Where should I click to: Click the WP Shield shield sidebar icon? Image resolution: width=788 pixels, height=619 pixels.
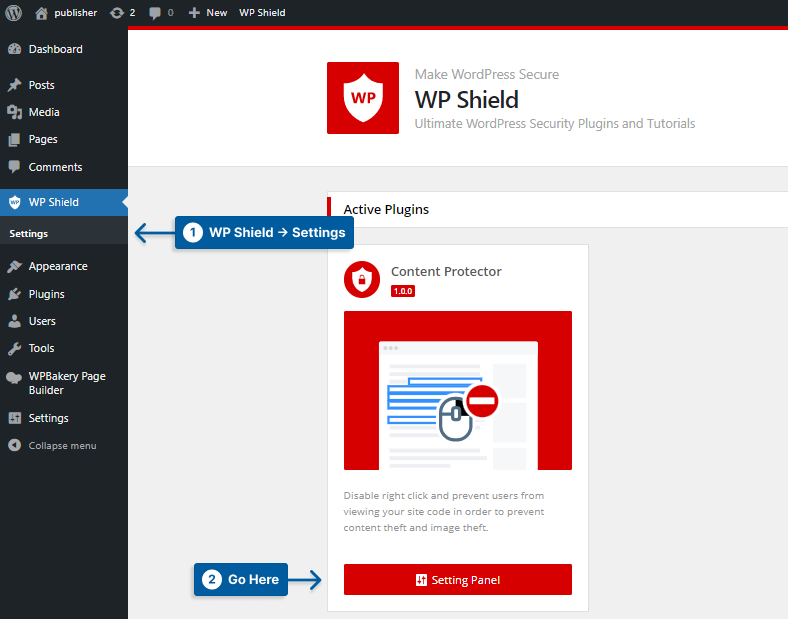pyautogui.click(x=15, y=202)
